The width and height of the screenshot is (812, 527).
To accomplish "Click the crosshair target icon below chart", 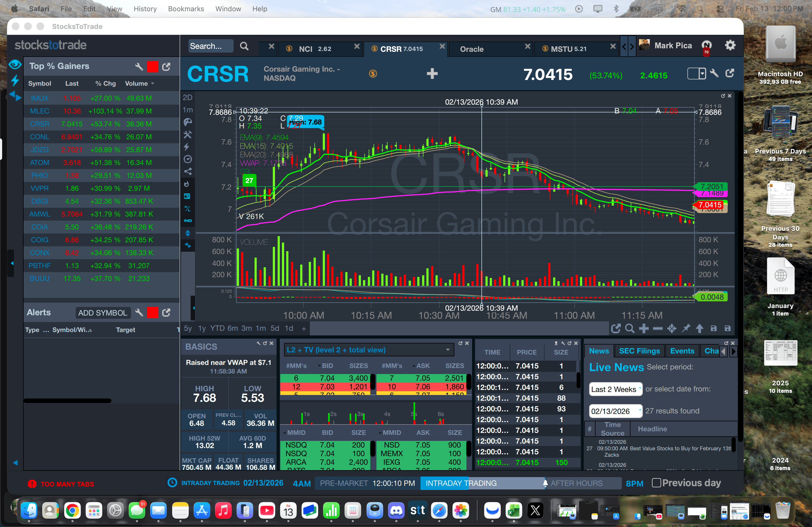I will (672, 329).
